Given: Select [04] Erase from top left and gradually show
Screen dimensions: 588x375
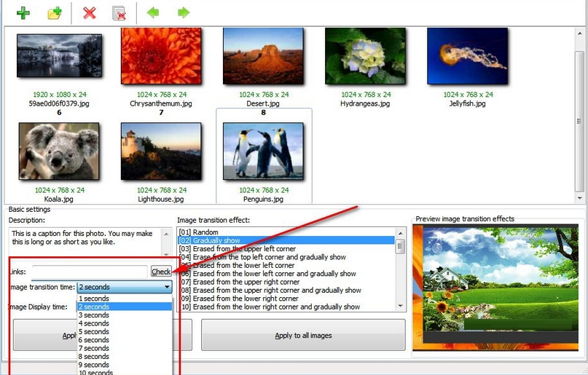Looking at the screenshot, I should coord(286,257).
